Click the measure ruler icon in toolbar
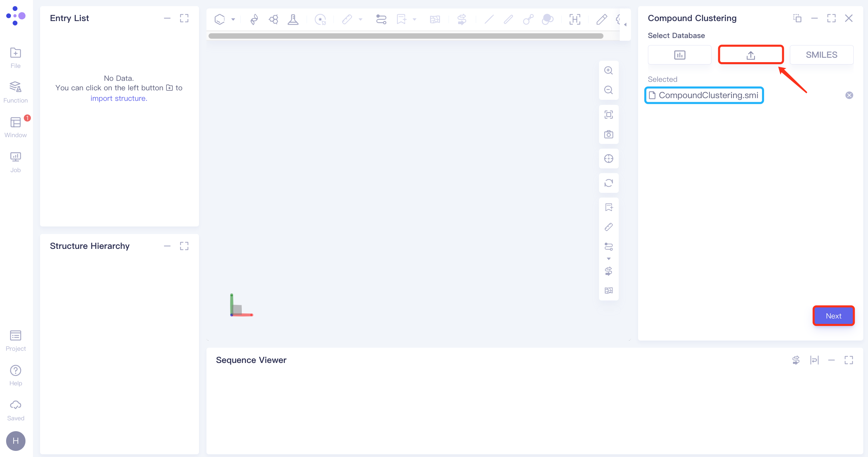 (347, 19)
